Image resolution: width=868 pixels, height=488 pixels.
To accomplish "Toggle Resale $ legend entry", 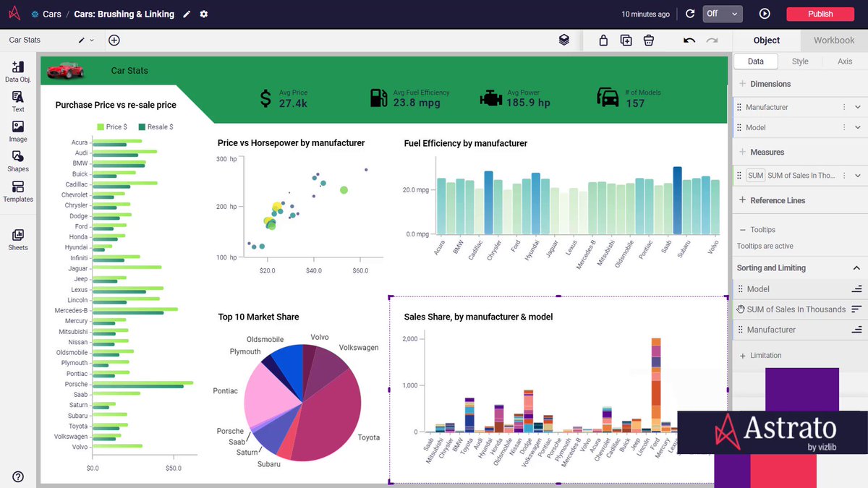I will point(156,127).
